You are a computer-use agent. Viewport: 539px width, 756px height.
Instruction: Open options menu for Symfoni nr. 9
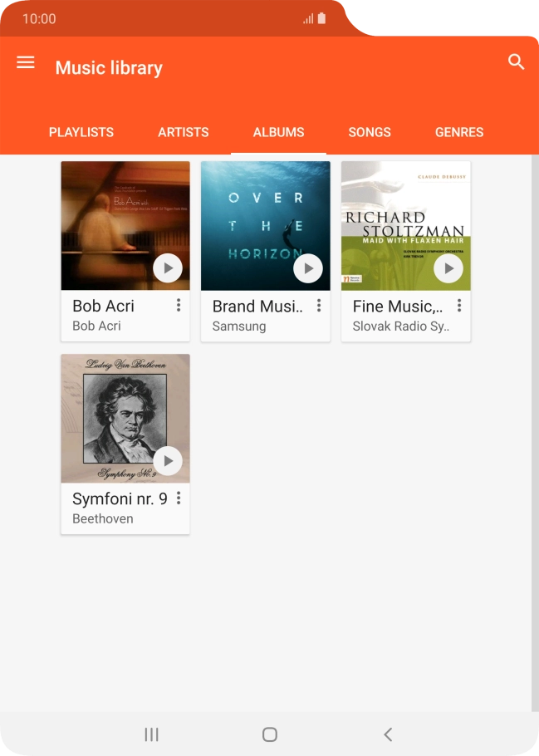179,498
